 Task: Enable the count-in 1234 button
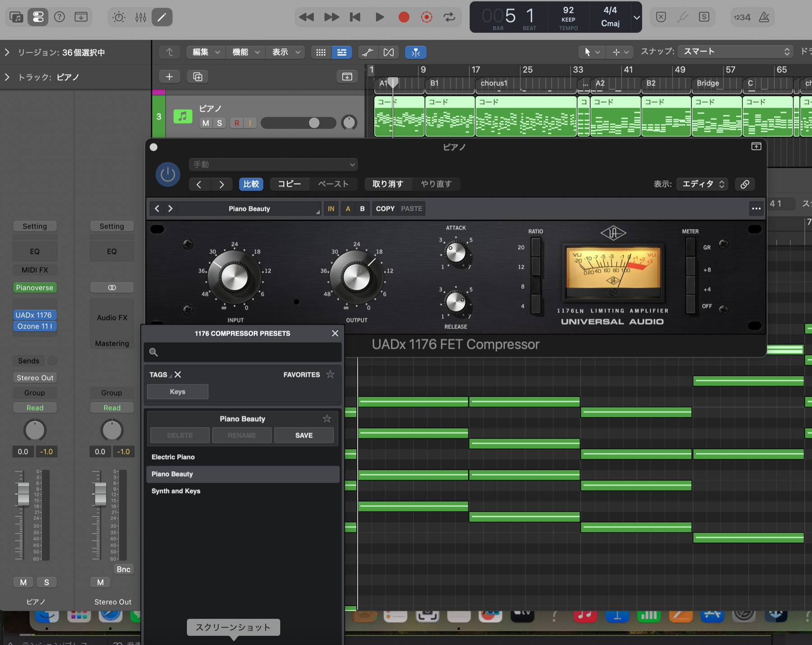(x=742, y=17)
